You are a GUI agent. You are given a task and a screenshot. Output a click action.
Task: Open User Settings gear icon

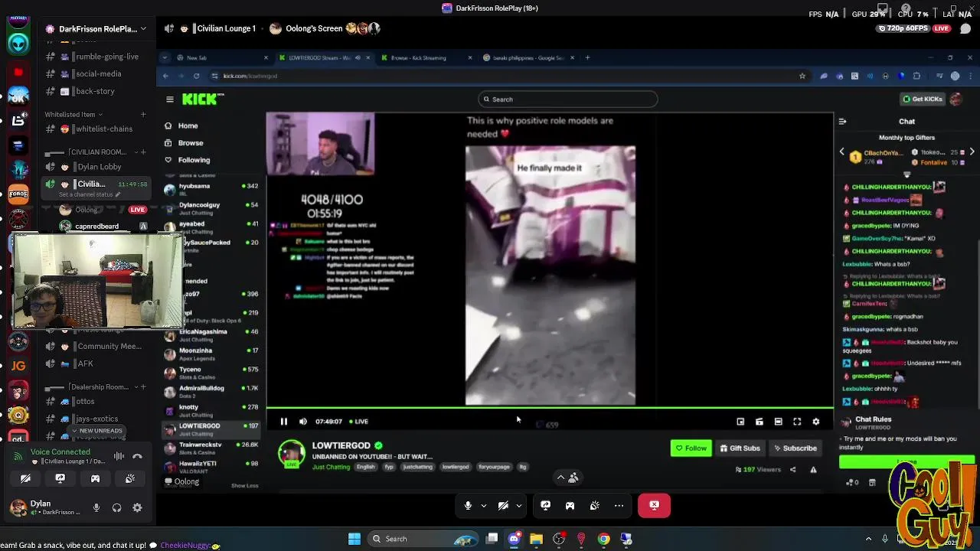[x=137, y=507]
